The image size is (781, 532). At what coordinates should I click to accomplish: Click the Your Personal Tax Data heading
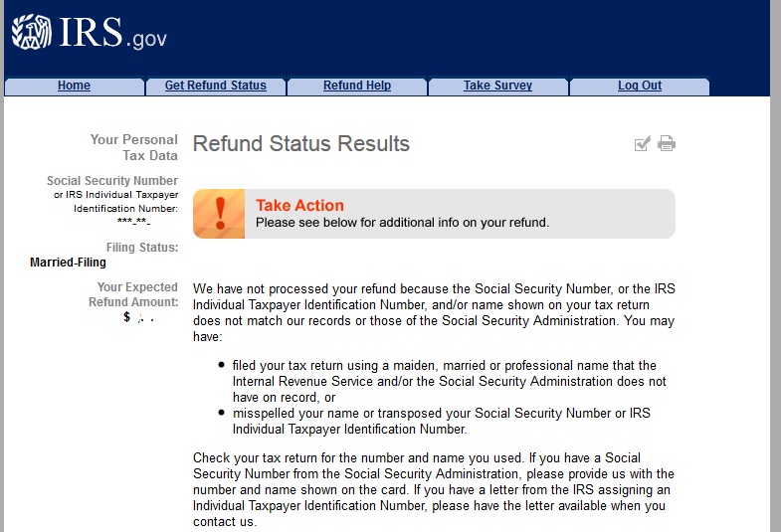click(134, 147)
